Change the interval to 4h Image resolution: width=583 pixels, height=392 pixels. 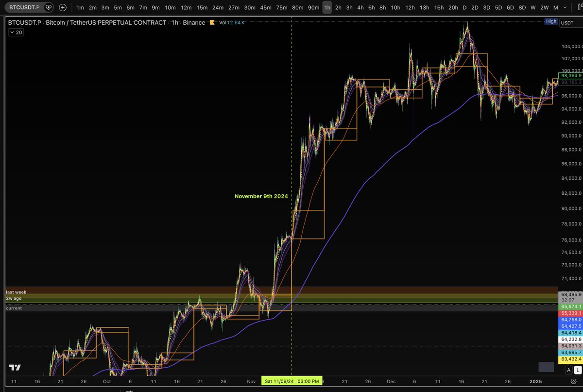tap(360, 8)
